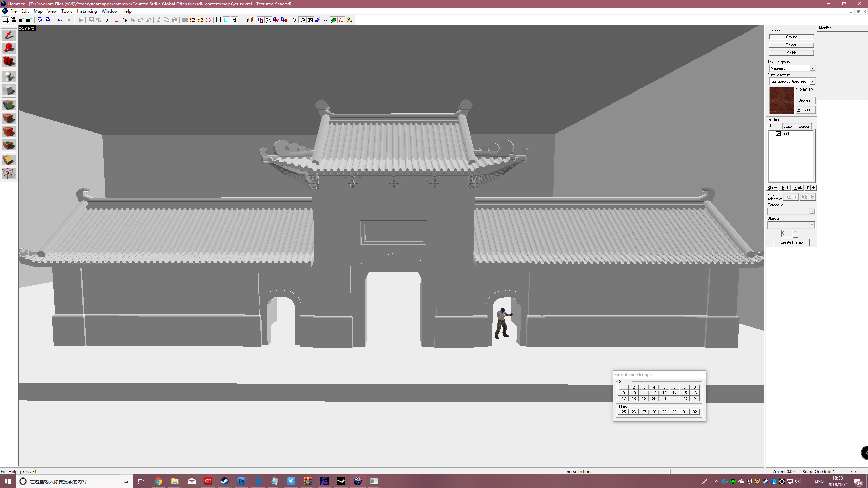Click the red texture preview thumbnail
The height and width of the screenshot is (488, 868).
pos(782,100)
